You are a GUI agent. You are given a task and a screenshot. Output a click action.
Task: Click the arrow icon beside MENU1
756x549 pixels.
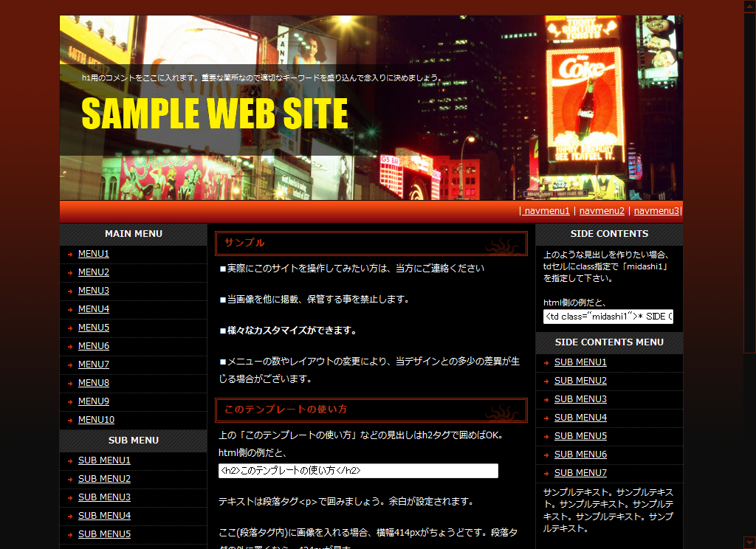[x=70, y=255]
